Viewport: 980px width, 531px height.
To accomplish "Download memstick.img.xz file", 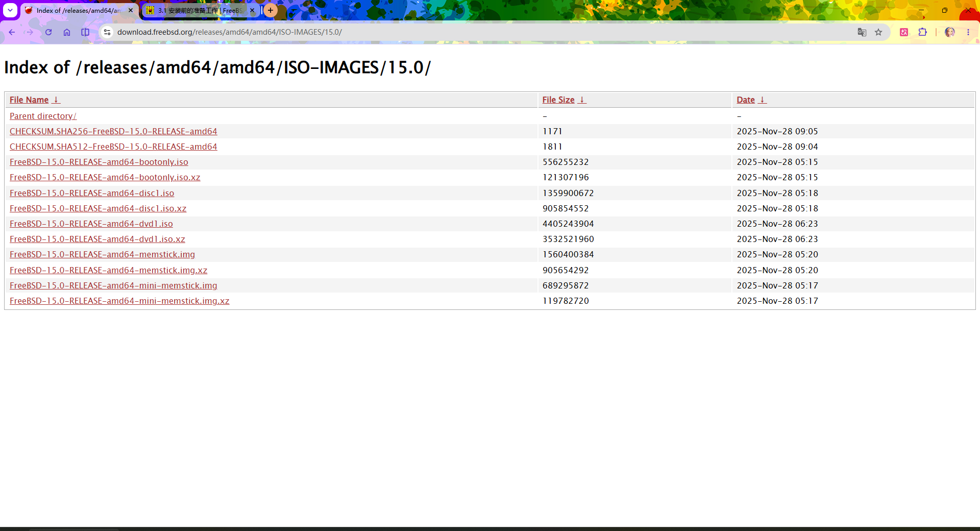I will point(109,271).
